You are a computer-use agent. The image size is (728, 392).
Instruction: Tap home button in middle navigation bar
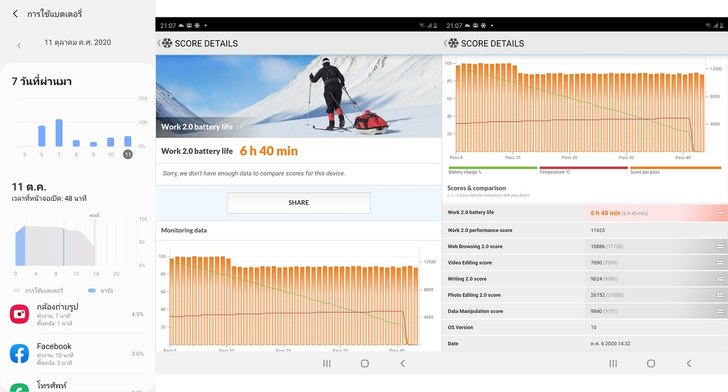pos(365,363)
